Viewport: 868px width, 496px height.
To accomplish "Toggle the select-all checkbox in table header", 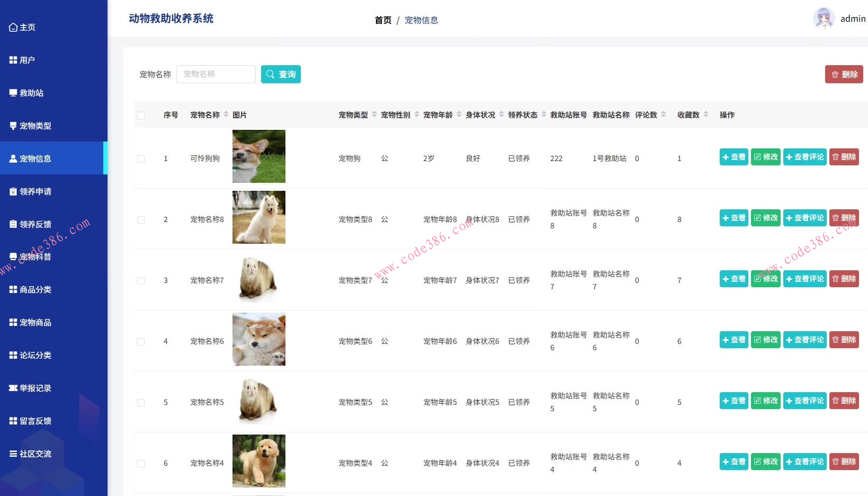I will 141,114.
